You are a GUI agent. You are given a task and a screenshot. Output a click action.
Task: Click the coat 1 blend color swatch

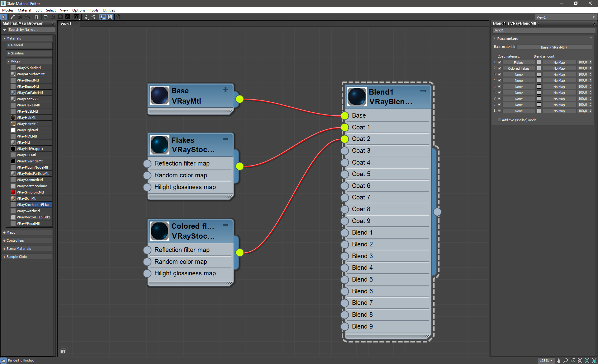[539, 63]
